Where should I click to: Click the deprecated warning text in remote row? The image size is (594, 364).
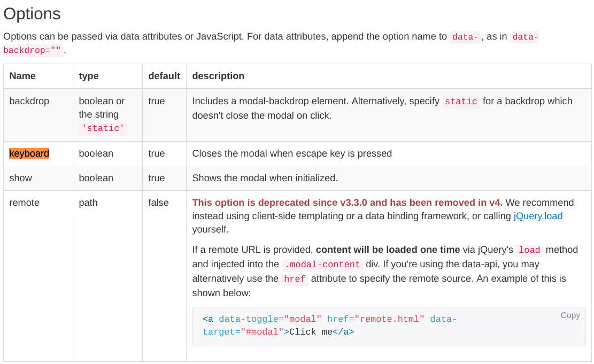pos(346,203)
